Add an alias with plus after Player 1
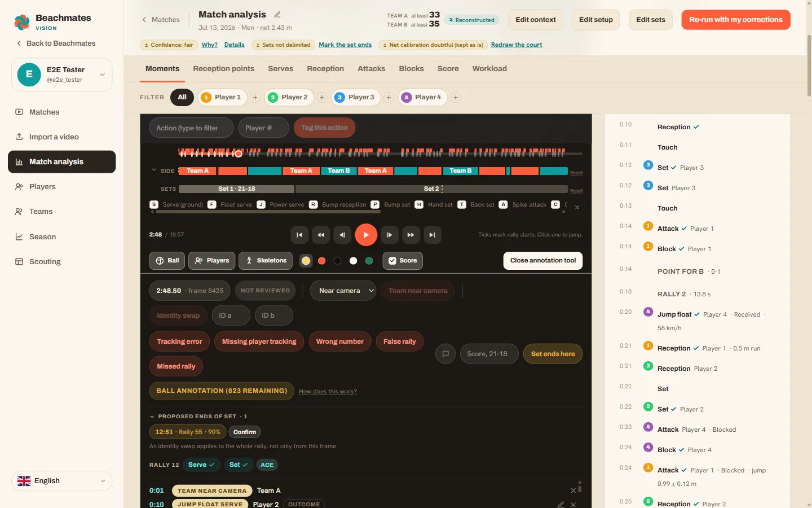 (255, 98)
